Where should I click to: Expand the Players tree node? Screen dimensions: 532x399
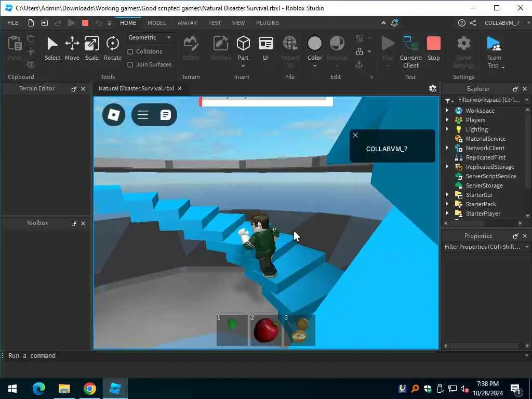click(447, 120)
